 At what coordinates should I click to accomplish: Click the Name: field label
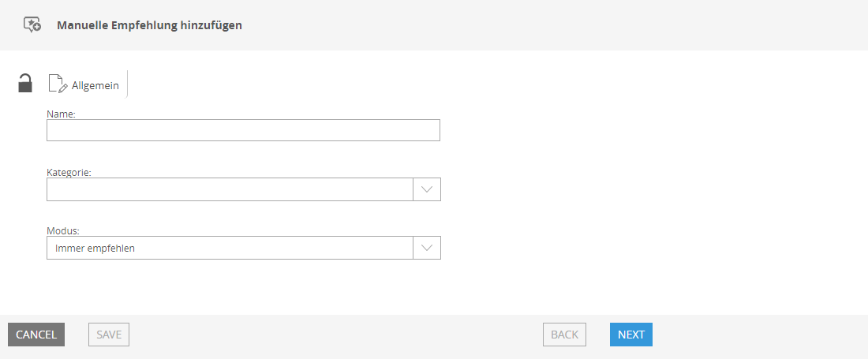point(61,114)
